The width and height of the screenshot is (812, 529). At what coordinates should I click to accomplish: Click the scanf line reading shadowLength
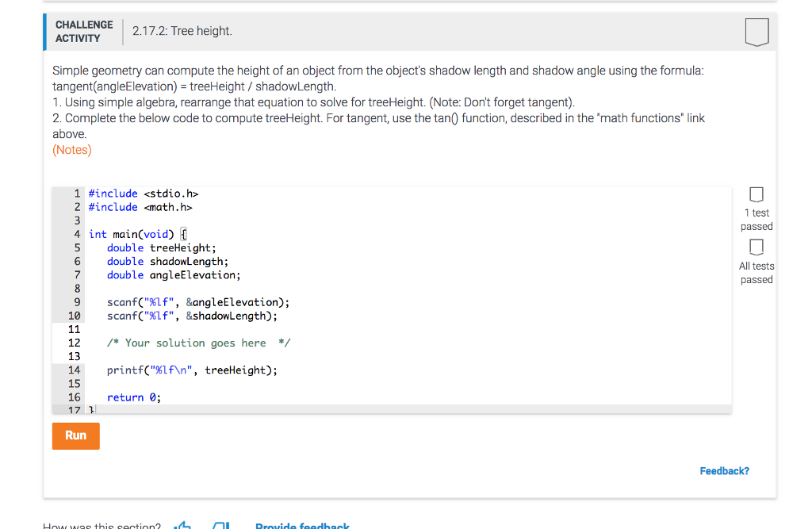192,316
